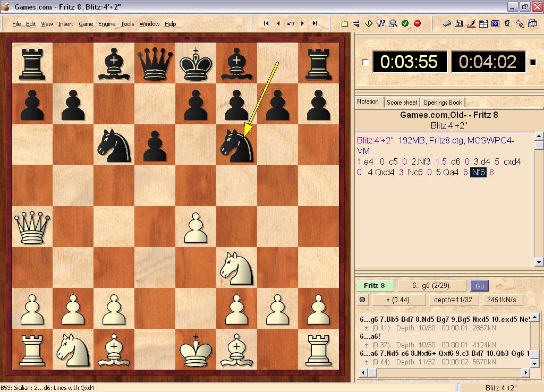This screenshot has height=392, width=544.
Task: Click the chip engine icon
Action: tap(446, 23)
